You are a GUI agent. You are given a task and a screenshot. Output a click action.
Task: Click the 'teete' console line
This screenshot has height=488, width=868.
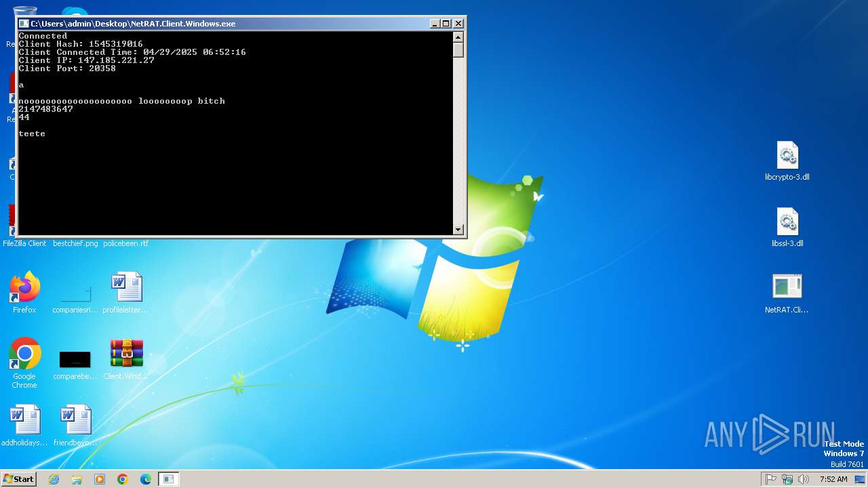pyautogui.click(x=32, y=134)
